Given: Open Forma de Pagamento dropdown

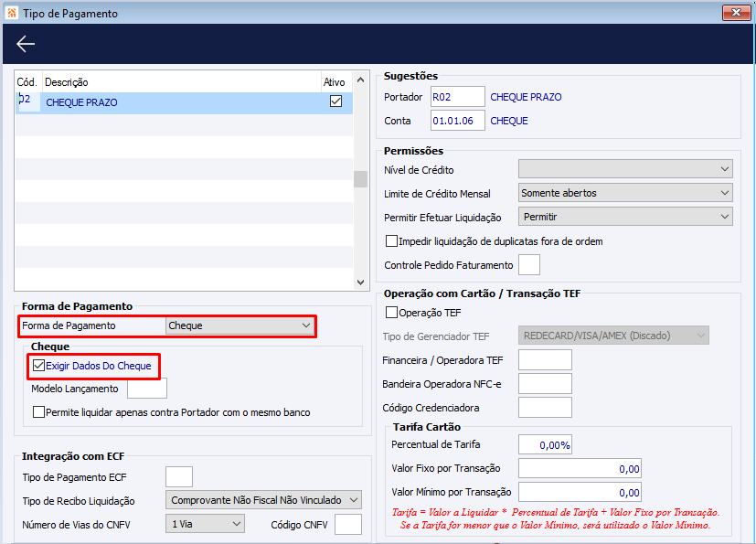Looking at the screenshot, I should (240, 325).
